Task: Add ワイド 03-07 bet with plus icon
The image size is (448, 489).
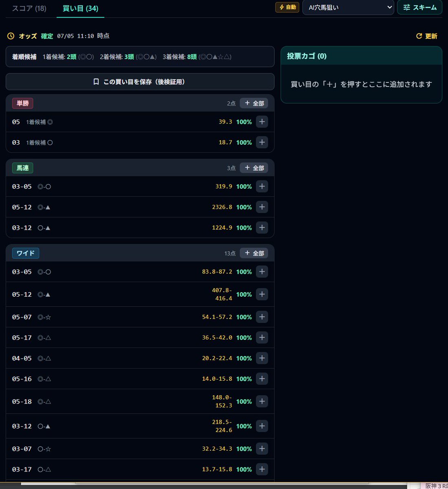Action: pos(262,449)
